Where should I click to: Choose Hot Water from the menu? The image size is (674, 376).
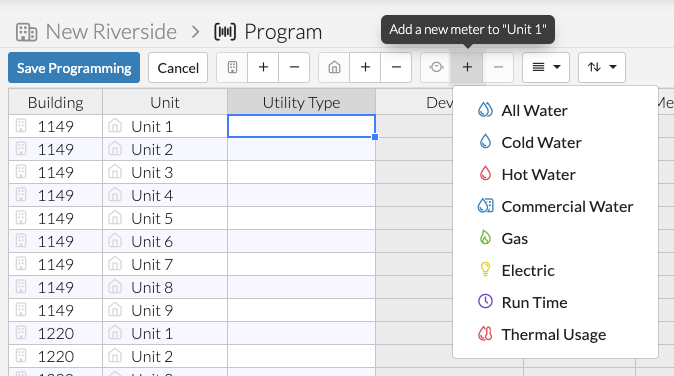555,174
